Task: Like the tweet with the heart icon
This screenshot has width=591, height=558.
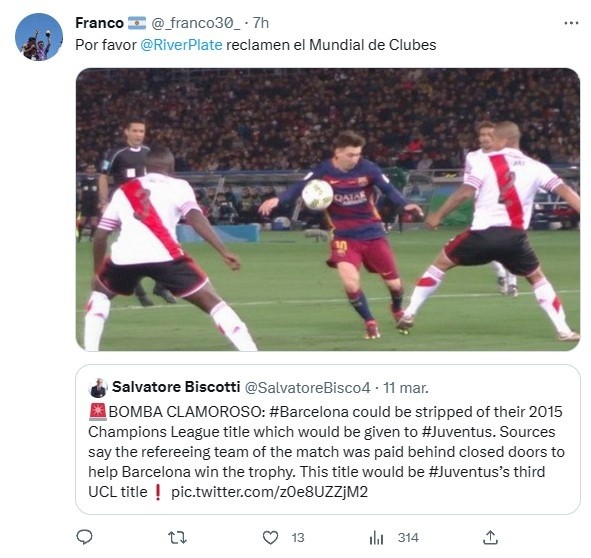Action: (270, 538)
